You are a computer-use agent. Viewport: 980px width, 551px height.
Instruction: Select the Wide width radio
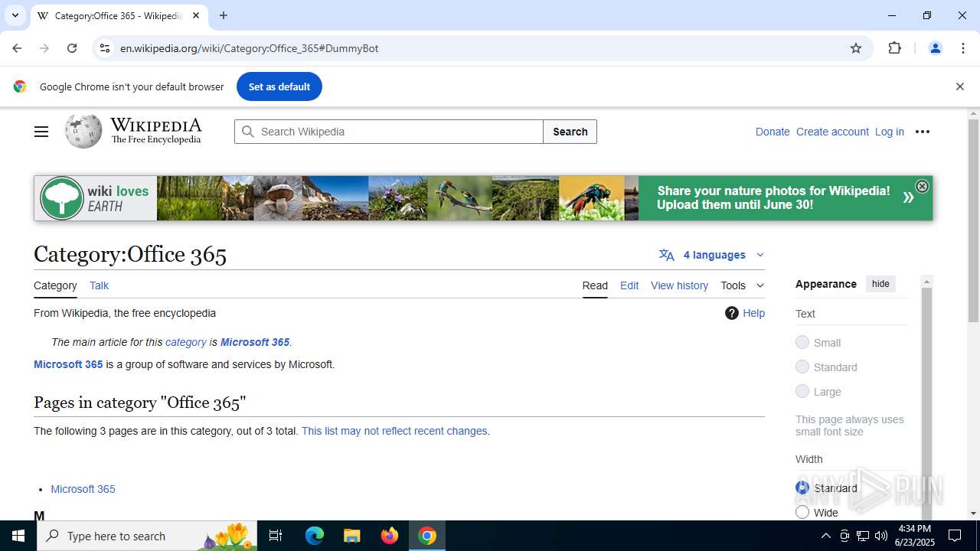(802, 512)
